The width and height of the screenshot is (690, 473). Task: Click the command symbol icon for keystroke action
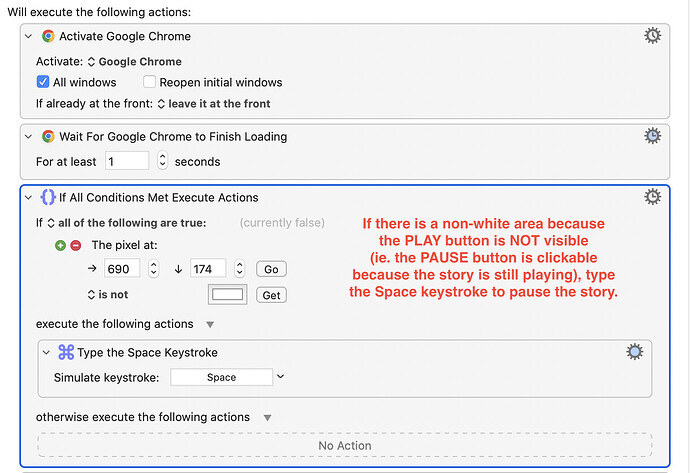tap(66, 352)
